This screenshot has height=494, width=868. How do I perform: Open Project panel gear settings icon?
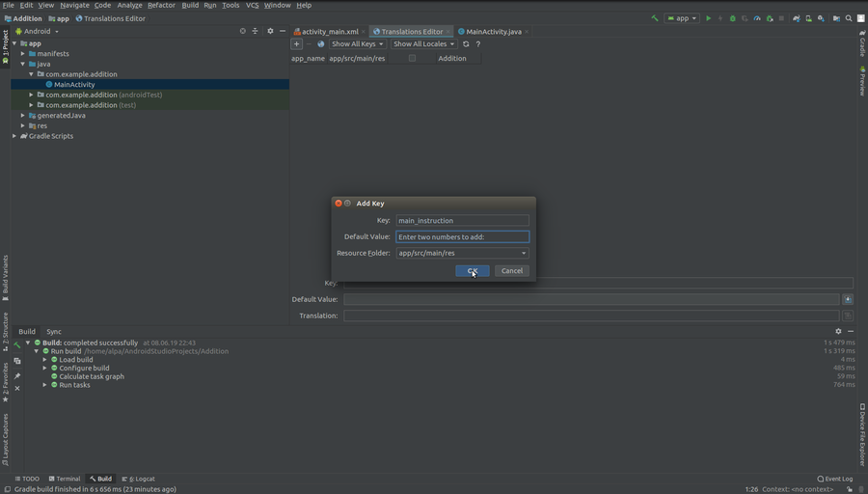[x=270, y=31]
